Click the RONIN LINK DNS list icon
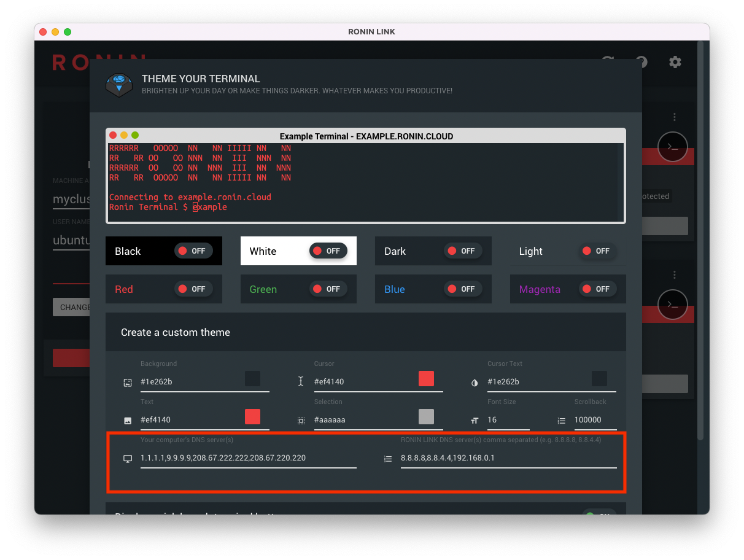This screenshot has height=560, width=744. point(388,459)
